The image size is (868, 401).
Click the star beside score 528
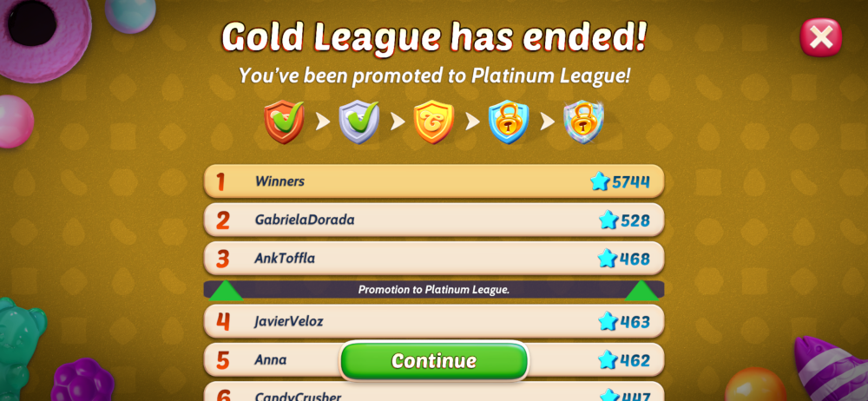[608, 220]
